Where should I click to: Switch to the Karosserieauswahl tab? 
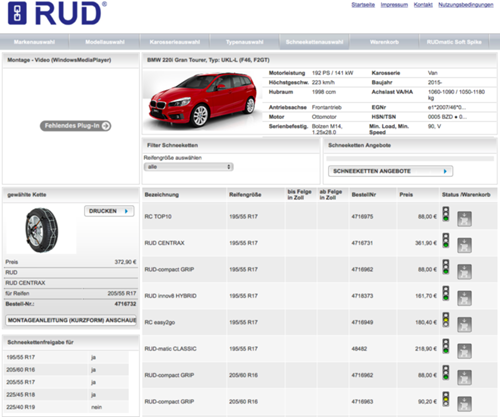click(175, 42)
